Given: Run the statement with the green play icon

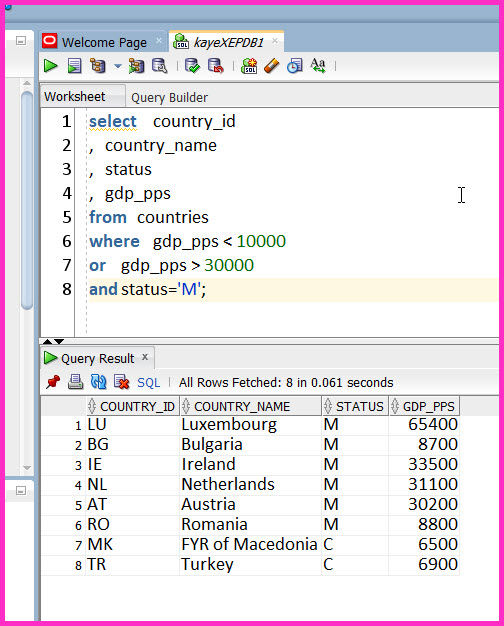Looking at the screenshot, I should [51, 66].
